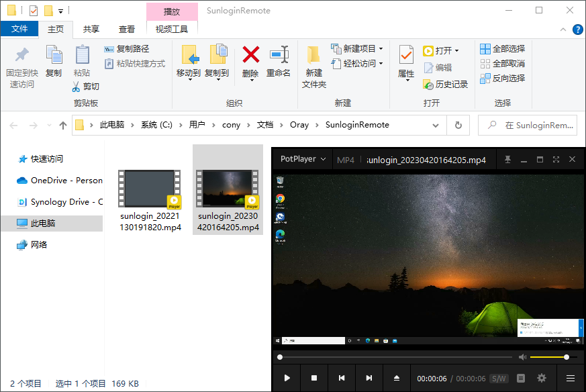Viewport: 586px width, 392px height.
Task: Delete the selected file with red X 删除
Action: (x=250, y=62)
